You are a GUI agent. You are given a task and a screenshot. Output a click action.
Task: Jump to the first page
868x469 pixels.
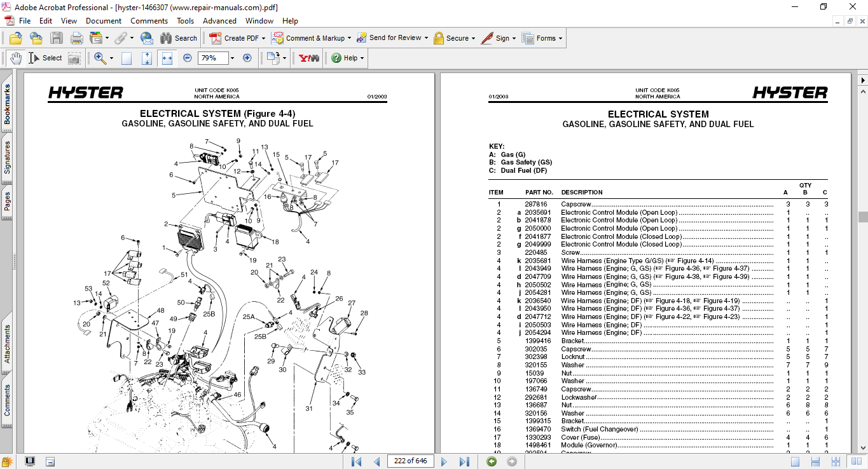(x=357, y=461)
